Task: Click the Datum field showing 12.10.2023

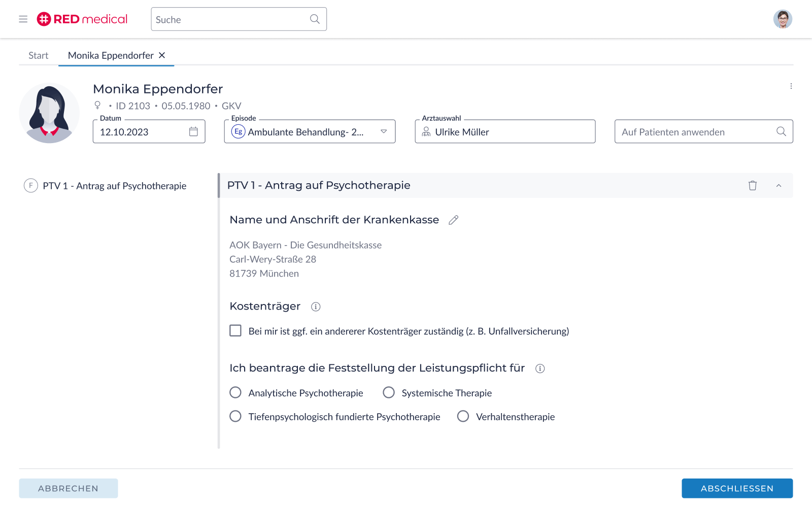Action: click(x=149, y=131)
